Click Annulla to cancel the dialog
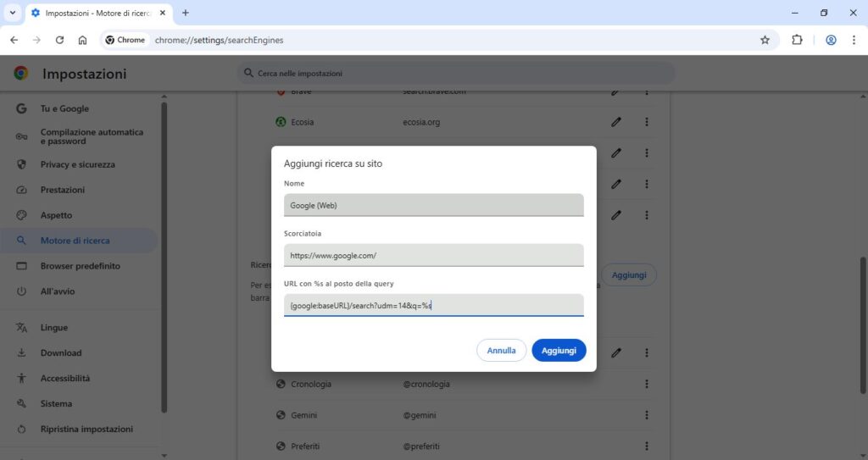868x460 pixels. [x=501, y=350]
